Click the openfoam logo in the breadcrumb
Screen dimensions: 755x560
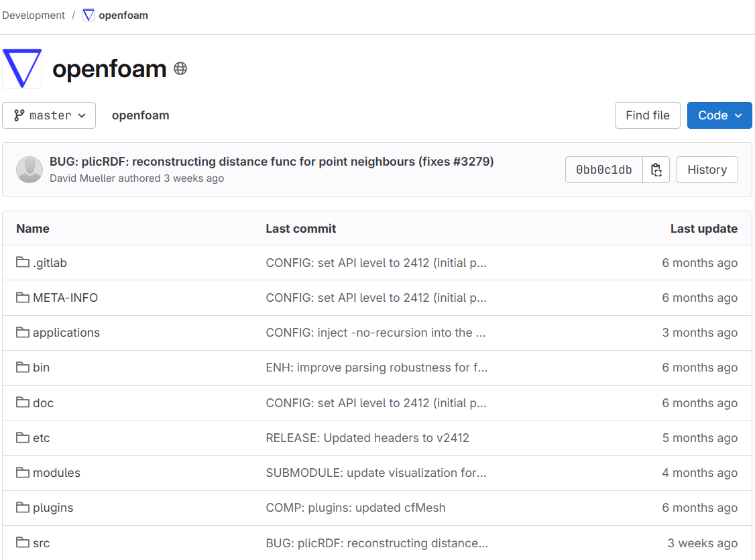coord(89,15)
